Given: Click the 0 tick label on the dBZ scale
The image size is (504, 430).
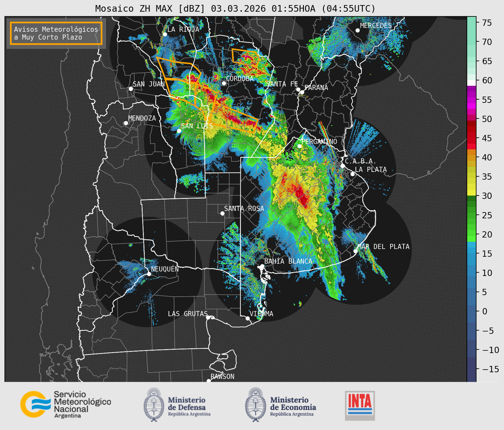Looking at the screenshot, I should (484, 311).
